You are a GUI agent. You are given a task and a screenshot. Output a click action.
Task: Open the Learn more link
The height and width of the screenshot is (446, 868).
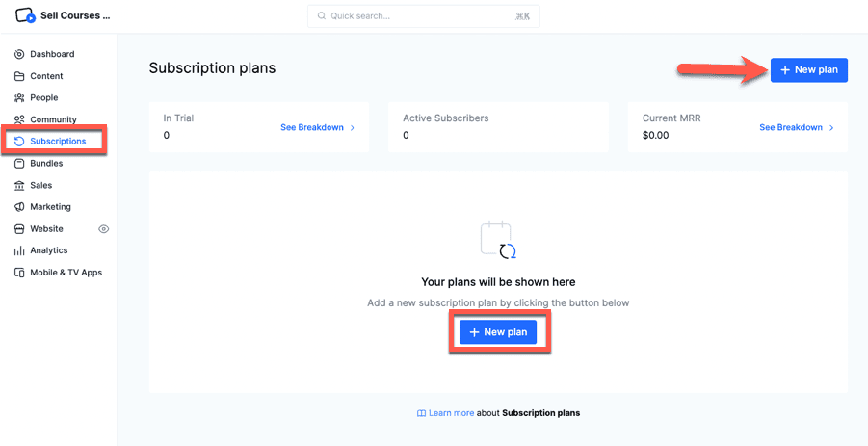451,413
